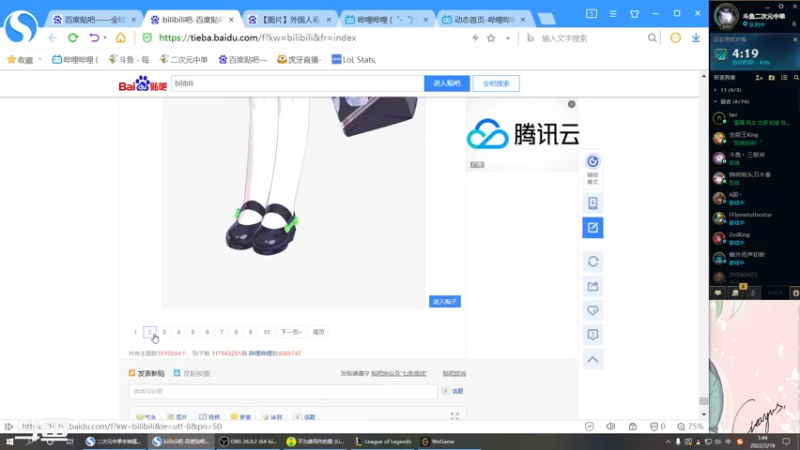Go to page 3 in pagination
The height and width of the screenshot is (450, 800).
[x=164, y=332]
